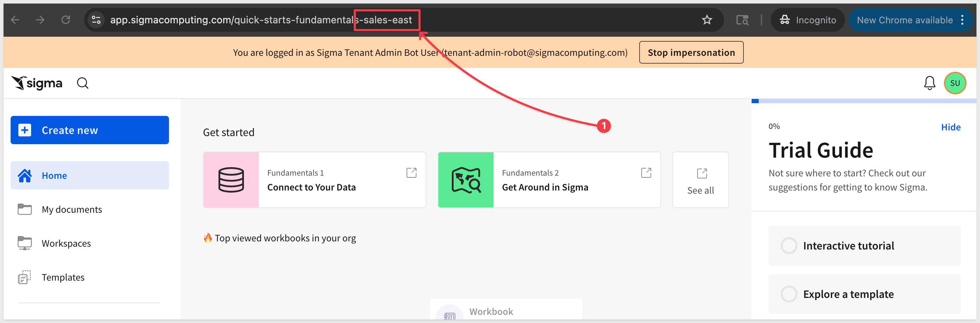Click Stop impersonation
Image resolution: width=980 pixels, height=323 pixels.
pos(691,53)
